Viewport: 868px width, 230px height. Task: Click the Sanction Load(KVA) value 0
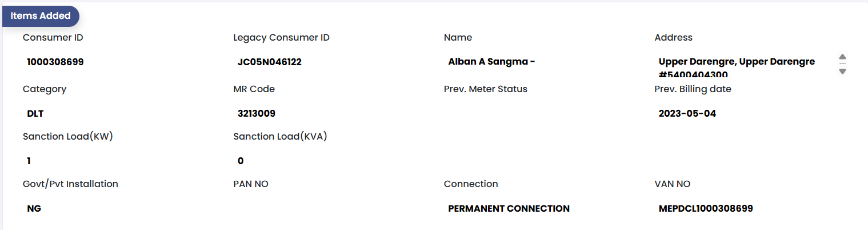[241, 161]
